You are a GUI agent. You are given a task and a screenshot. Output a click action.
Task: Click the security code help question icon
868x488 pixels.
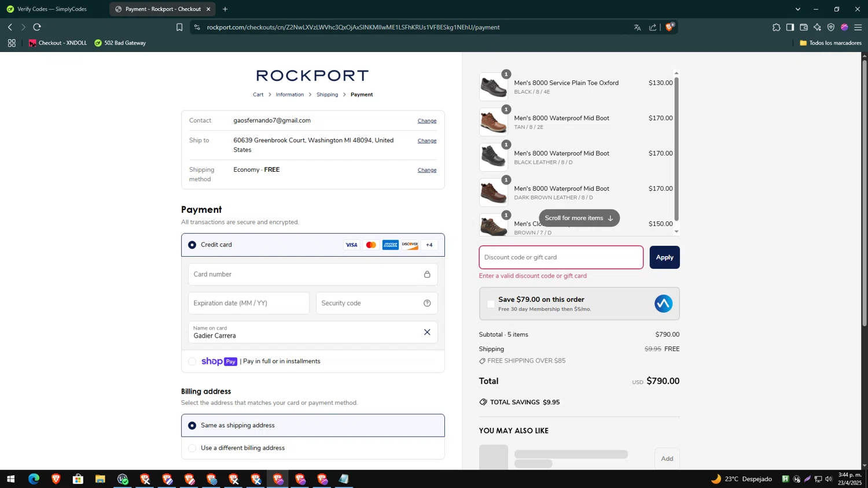coord(427,303)
